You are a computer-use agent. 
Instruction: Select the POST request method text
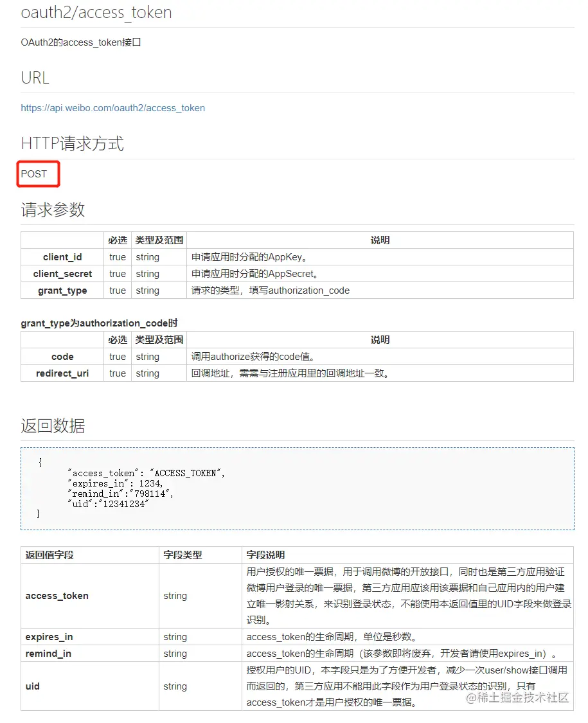pos(33,174)
